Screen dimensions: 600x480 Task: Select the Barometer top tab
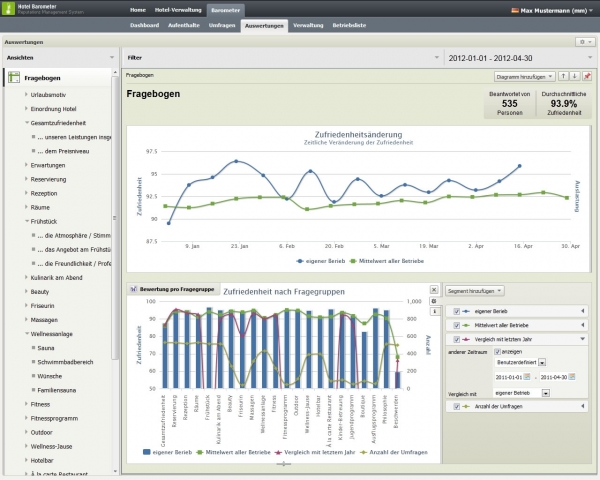[x=226, y=10]
